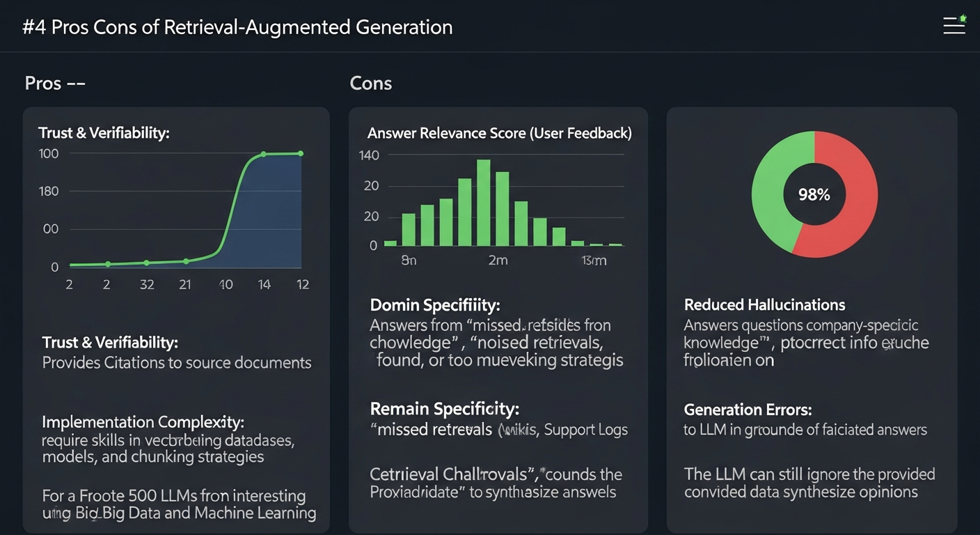Screen dimensions: 980x535
Task: Select the 98% label inside the donut
Action: [814, 195]
